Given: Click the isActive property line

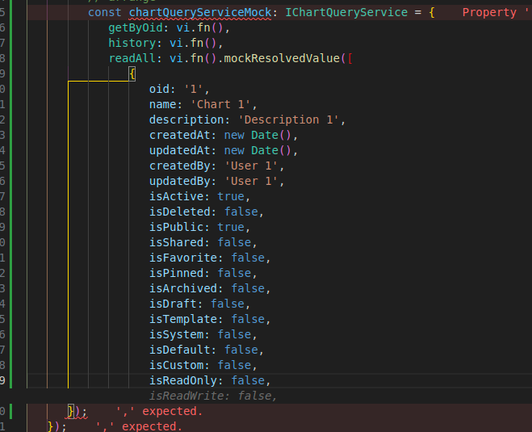Looking at the screenshot, I should 200,196.
